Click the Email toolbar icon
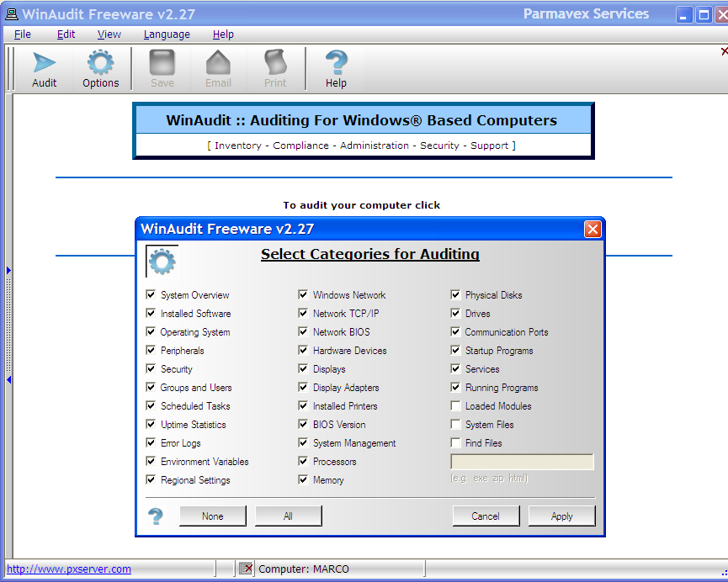Image resolution: width=728 pixels, height=582 pixels. click(x=218, y=70)
